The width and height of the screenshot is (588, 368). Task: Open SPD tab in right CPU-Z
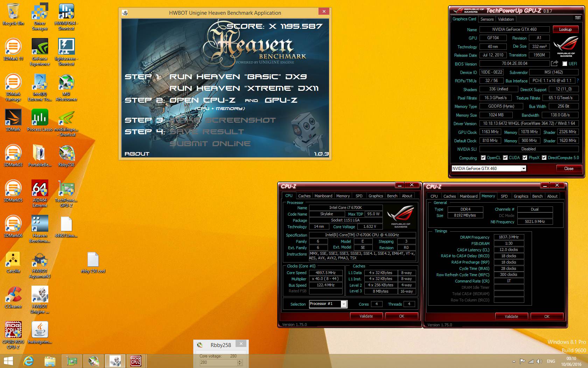click(504, 196)
